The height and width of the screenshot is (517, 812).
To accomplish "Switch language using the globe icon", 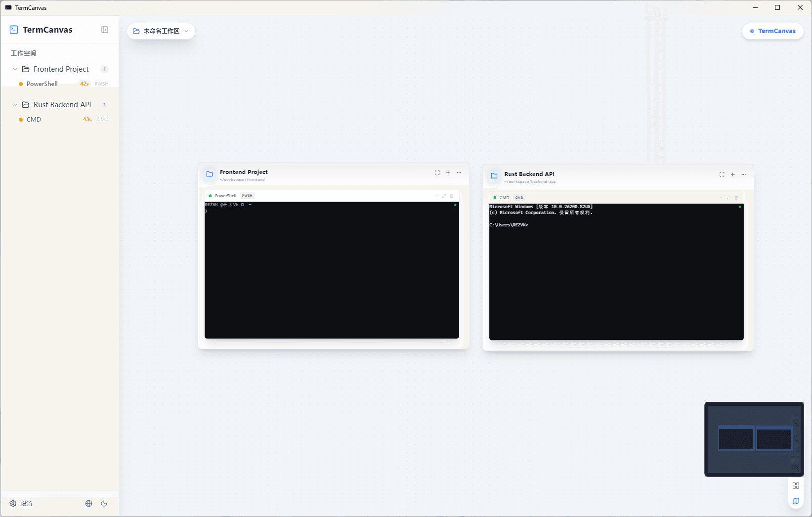I will [x=88, y=503].
